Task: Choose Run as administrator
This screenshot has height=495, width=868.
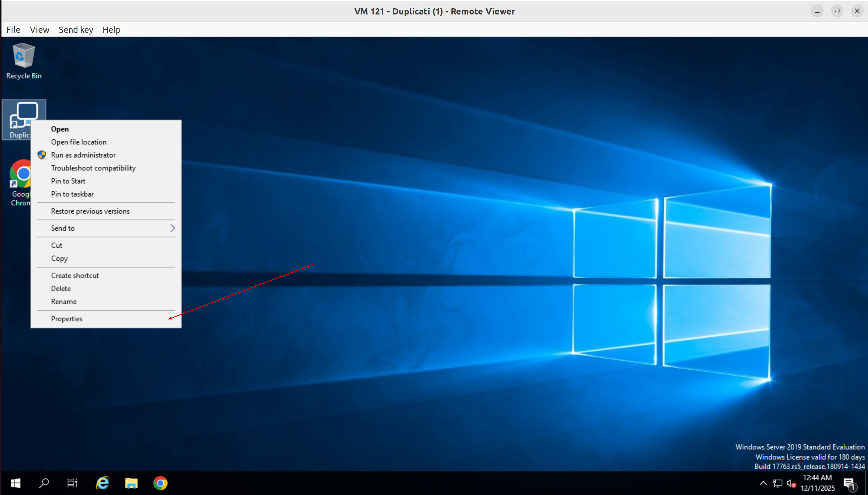Action: point(83,155)
